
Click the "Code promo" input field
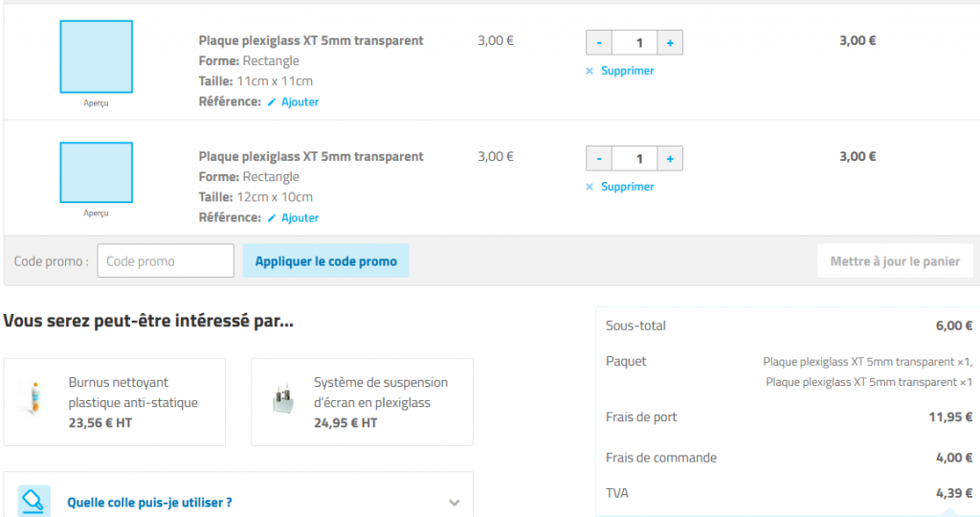(x=166, y=261)
